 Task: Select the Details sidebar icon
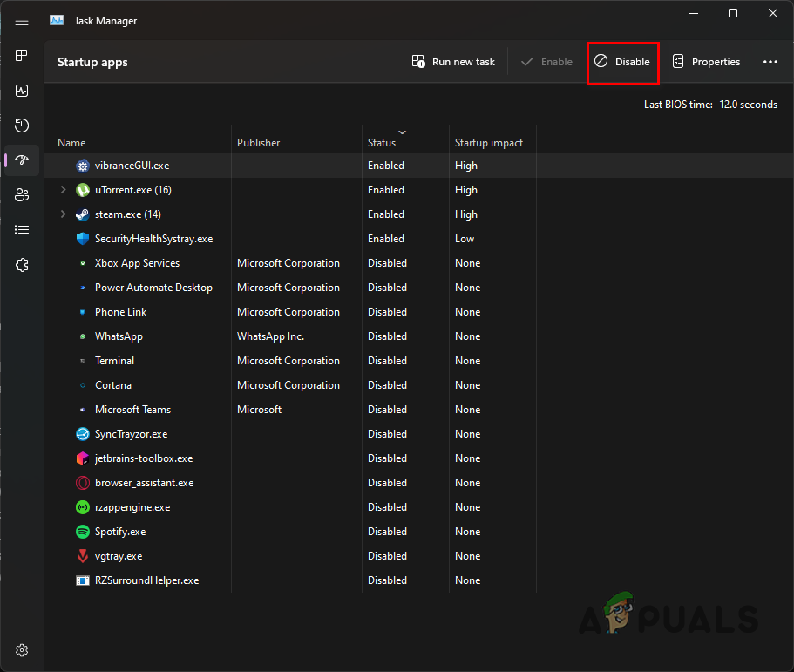coord(21,229)
